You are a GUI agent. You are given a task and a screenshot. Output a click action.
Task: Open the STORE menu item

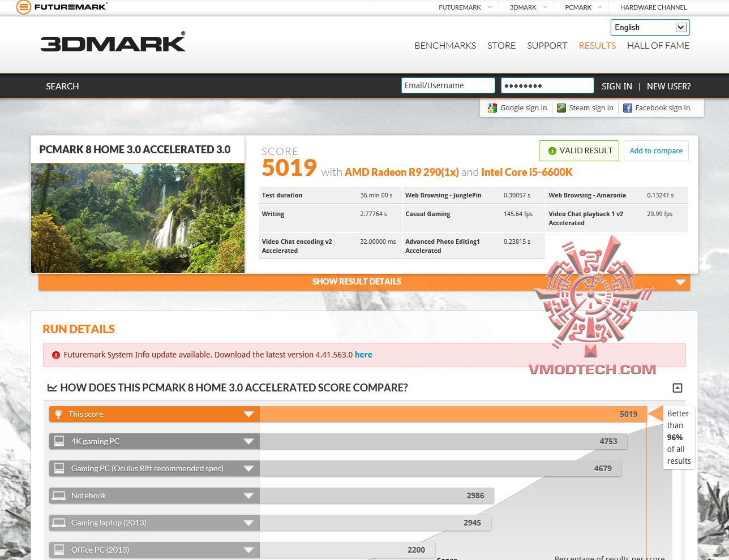click(501, 46)
